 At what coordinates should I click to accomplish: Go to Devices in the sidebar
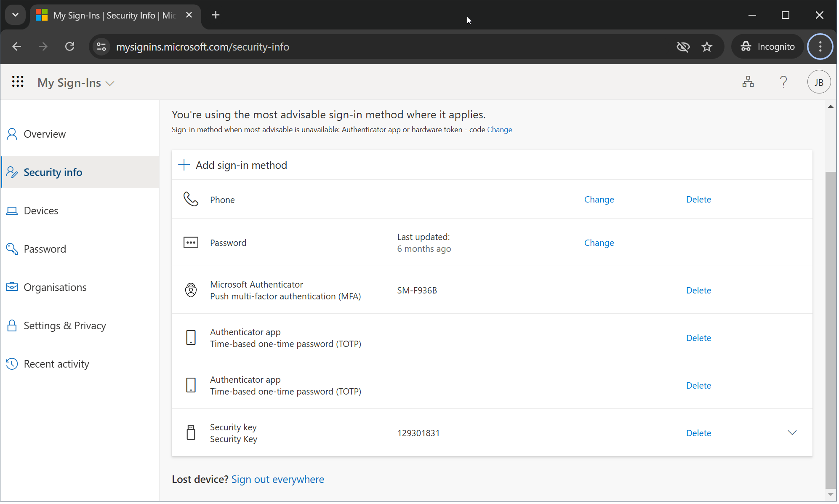(x=41, y=211)
